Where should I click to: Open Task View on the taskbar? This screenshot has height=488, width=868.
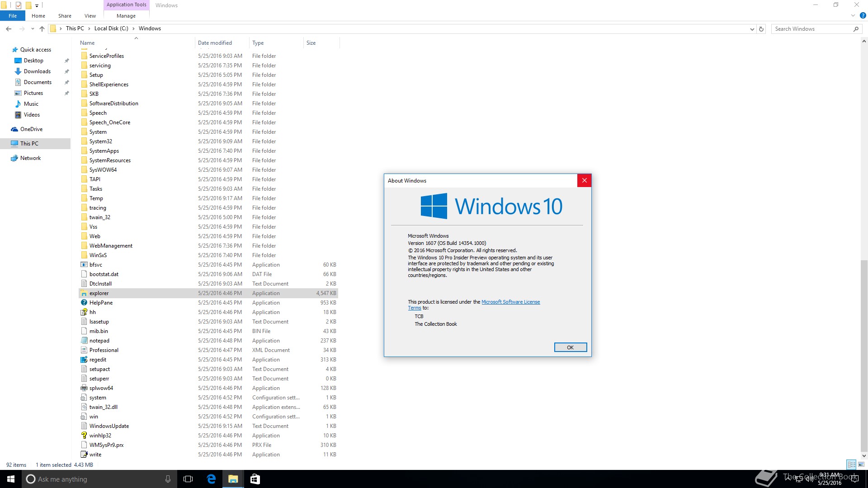(x=188, y=479)
